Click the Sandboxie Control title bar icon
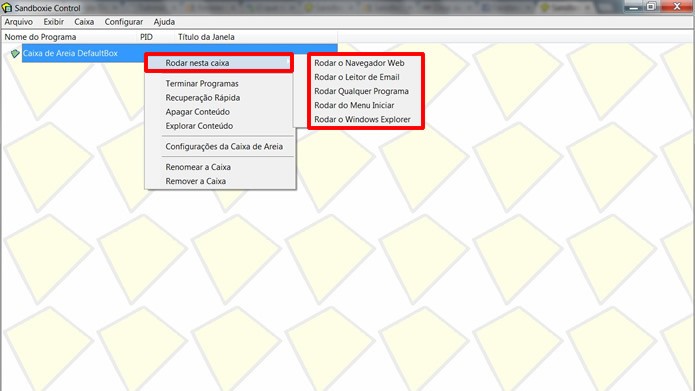 (7, 8)
